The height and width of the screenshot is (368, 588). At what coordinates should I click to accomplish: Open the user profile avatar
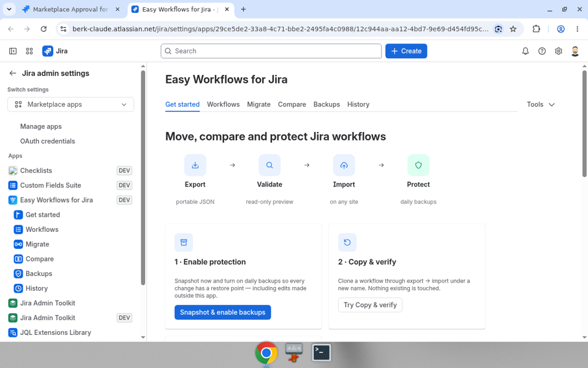(x=575, y=51)
